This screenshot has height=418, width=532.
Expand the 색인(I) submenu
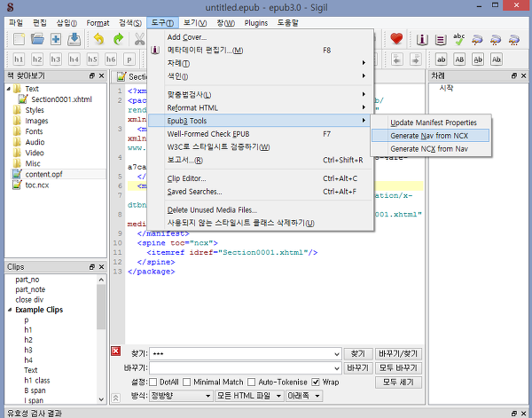pyautogui.click(x=261, y=76)
